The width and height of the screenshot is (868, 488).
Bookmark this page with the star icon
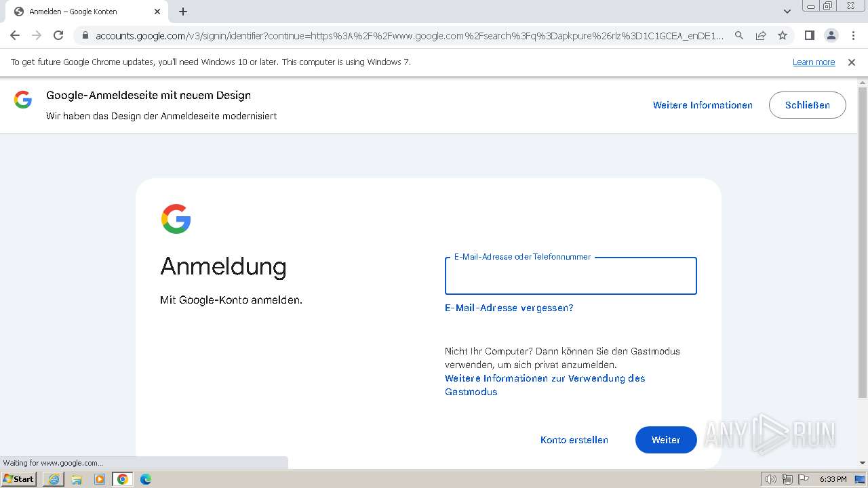pos(783,35)
